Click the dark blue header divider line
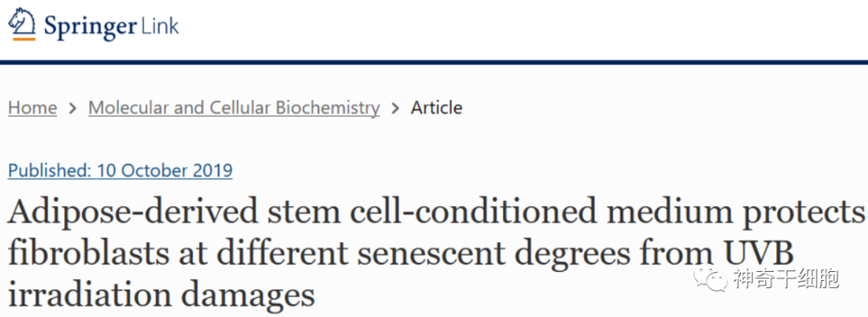The width and height of the screenshot is (868, 317). click(x=434, y=62)
